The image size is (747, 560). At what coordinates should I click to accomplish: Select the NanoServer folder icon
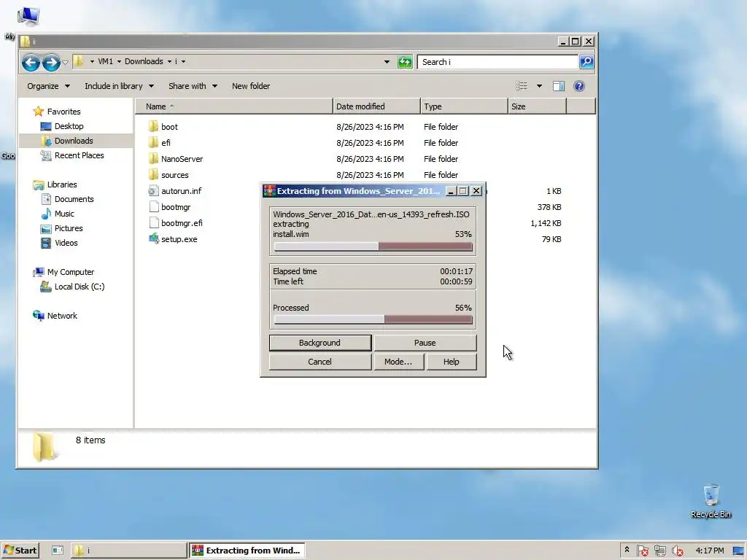(x=153, y=159)
